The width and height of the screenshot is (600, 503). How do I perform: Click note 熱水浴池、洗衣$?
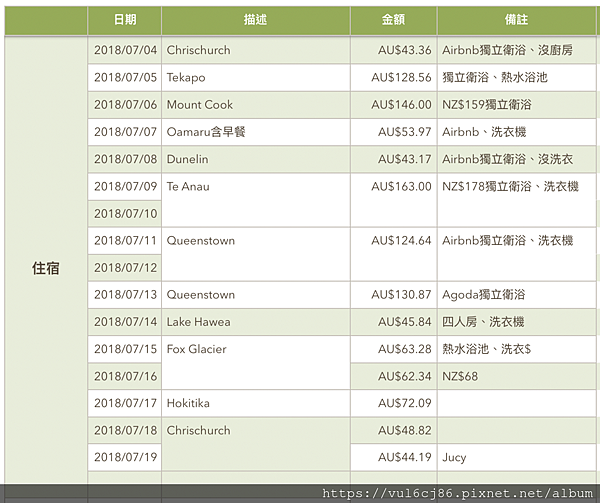coord(517,349)
